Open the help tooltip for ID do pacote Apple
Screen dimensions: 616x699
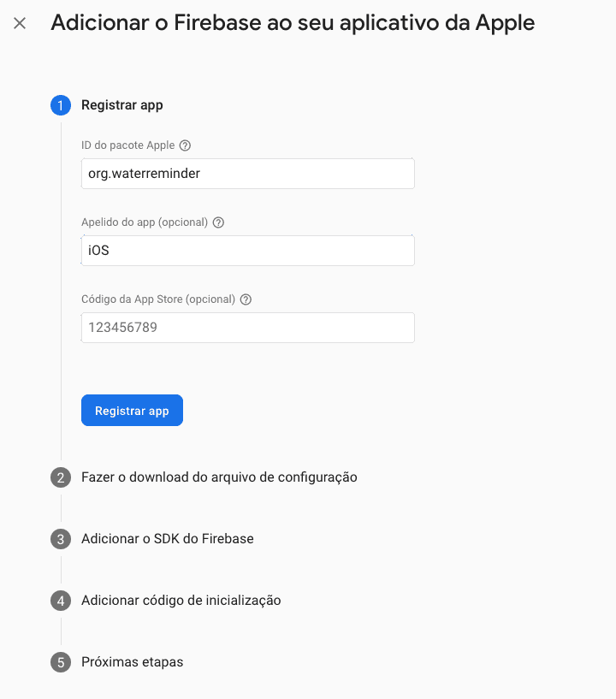[187, 145]
